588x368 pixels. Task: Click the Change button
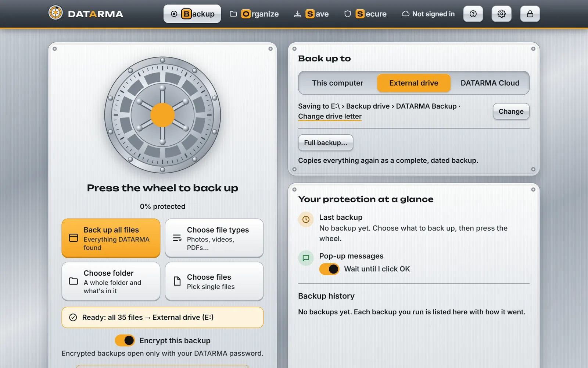click(x=511, y=112)
